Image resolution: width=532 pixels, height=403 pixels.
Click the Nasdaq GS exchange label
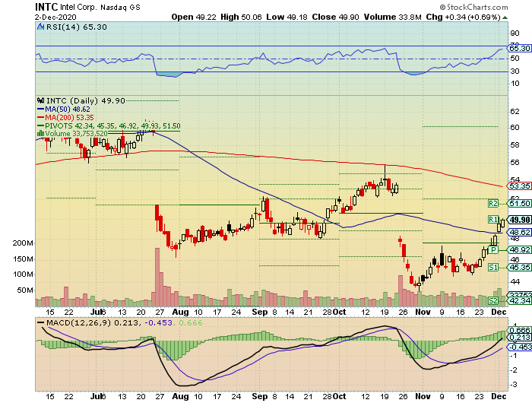(x=120, y=7)
